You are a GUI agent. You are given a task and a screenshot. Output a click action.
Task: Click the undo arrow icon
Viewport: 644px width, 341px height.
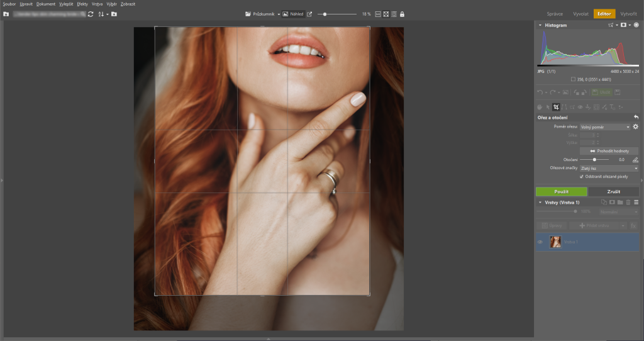tap(540, 92)
